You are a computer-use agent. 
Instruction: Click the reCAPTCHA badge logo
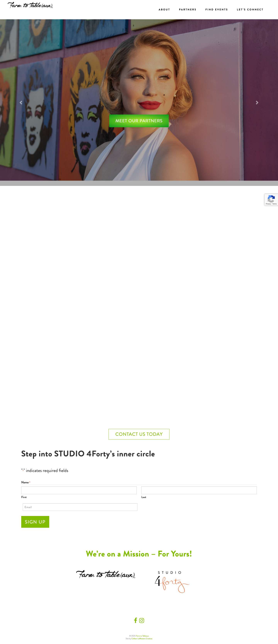click(x=271, y=199)
